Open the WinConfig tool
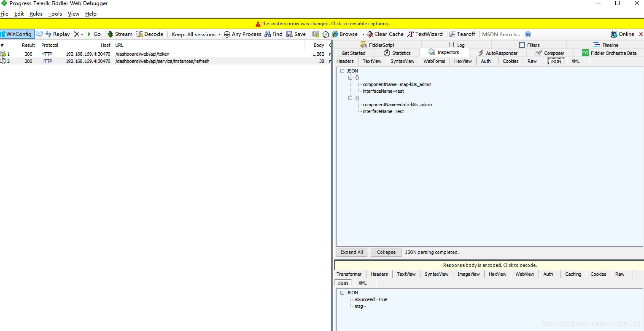 click(x=17, y=34)
